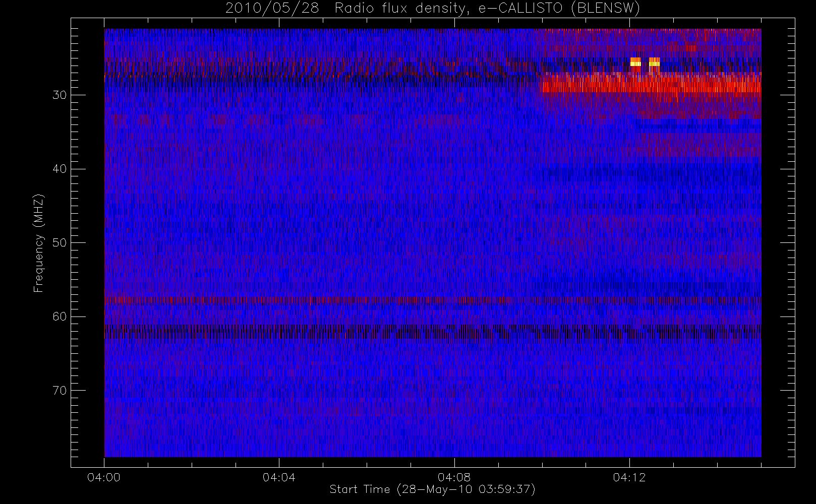This screenshot has width=816, height=504.
Task: Click the right yellow burst spot in the spectrogram
Action: [654, 62]
